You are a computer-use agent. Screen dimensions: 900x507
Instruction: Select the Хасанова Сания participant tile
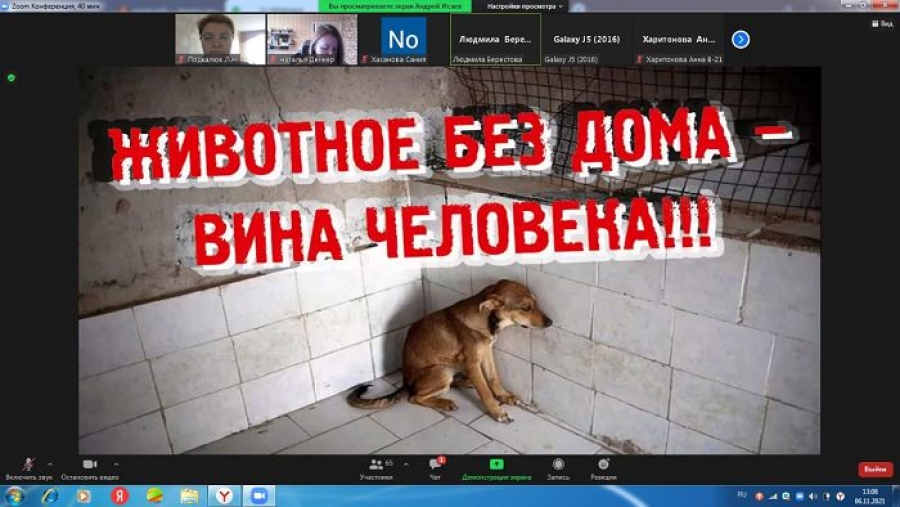pyautogui.click(x=404, y=39)
